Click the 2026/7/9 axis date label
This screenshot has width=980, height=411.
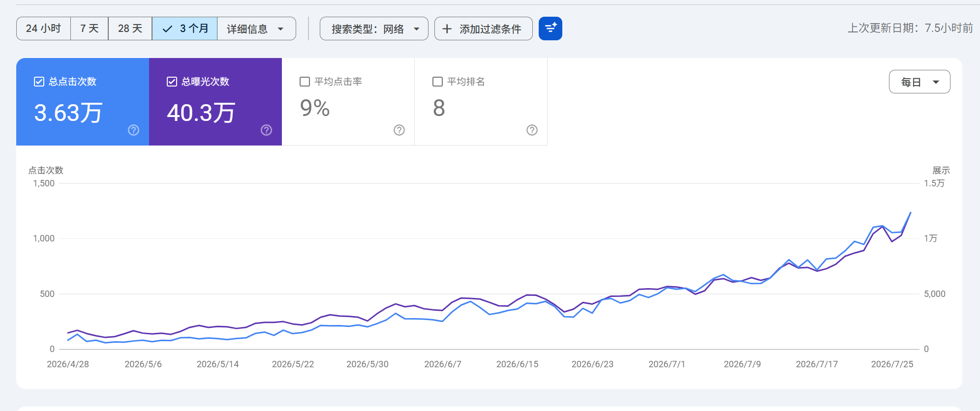point(742,364)
